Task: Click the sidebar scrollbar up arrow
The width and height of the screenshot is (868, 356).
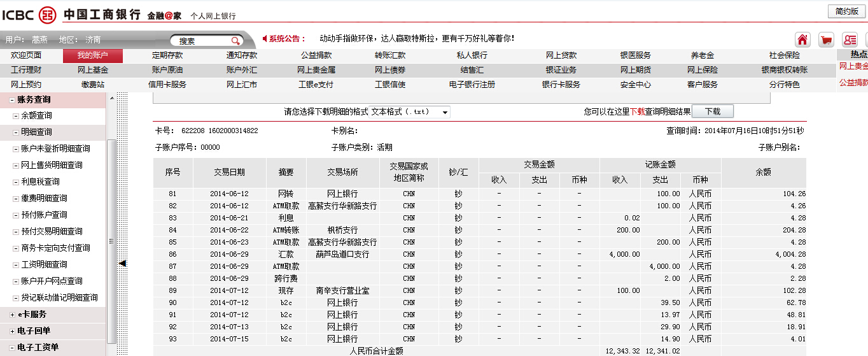Action: click(112, 98)
